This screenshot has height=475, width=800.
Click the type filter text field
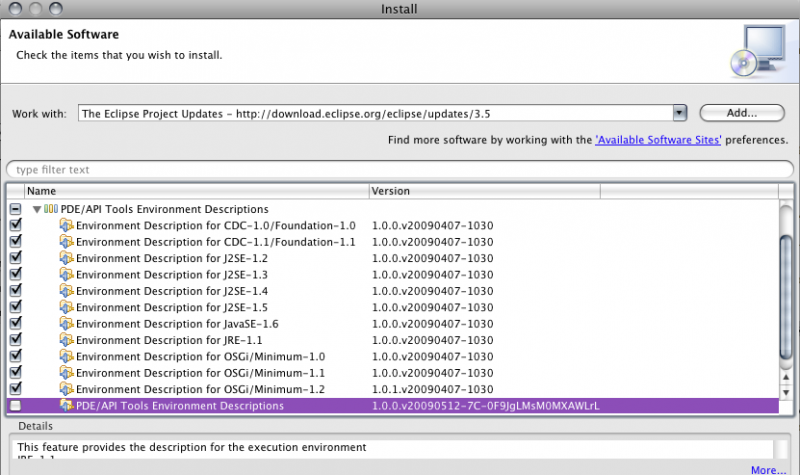400,169
